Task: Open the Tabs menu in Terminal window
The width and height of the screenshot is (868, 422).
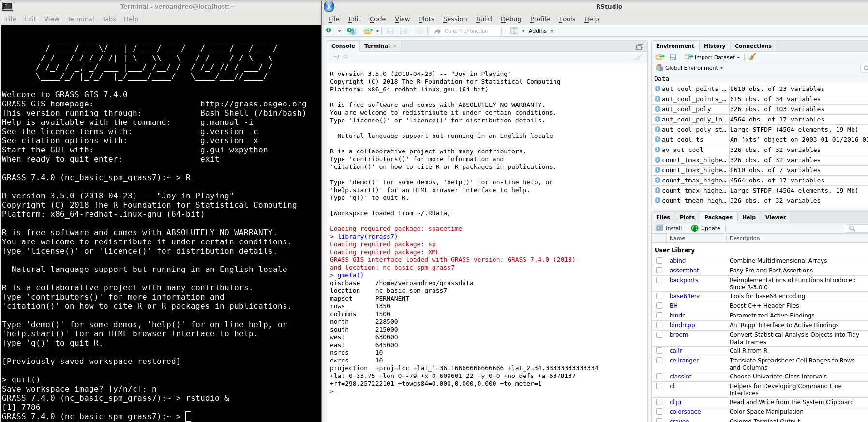Action: click(x=109, y=19)
